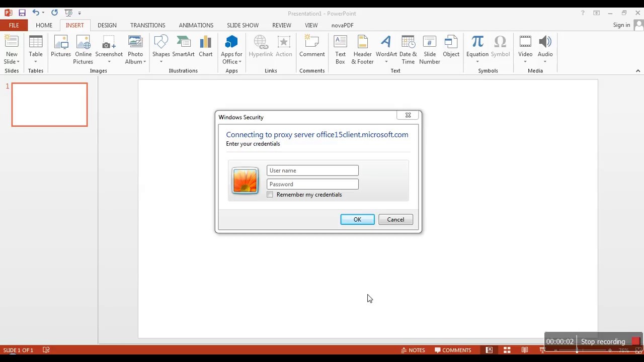Image resolution: width=644 pixels, height=362 pixels.
Task: Click the Repeat/Redo icon
Action: point(54,13)
